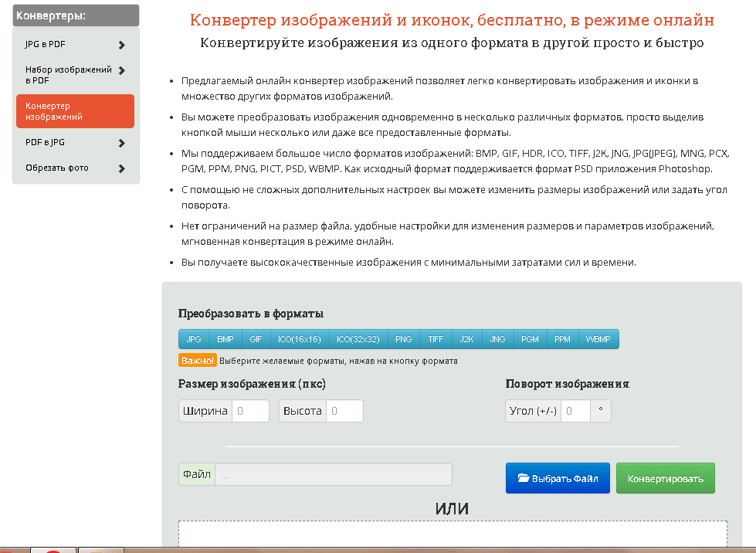Toggle the JPG output format
Screen dimensions: 756x553
[194, 339]
